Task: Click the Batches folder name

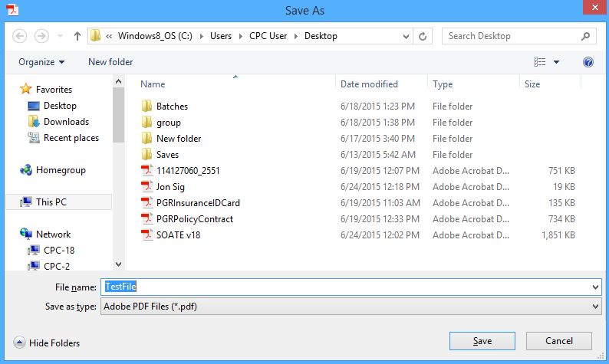Action: 172,107
